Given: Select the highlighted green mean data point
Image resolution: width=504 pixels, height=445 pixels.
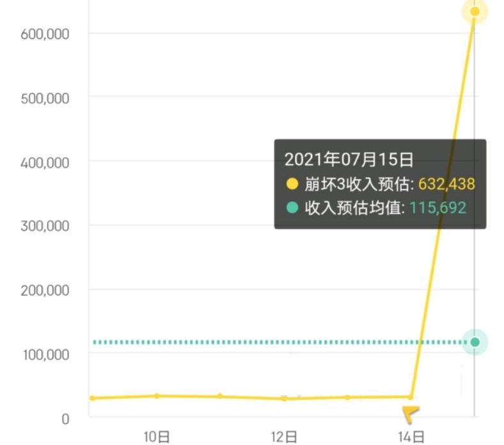Looking at the screenshot, I should (475, 342).
